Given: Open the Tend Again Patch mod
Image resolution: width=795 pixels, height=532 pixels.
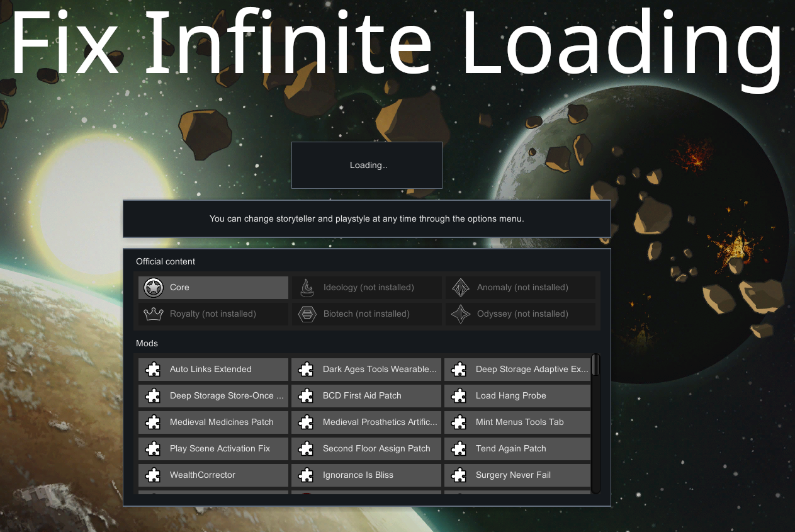Looking at the screenshot, I should coord(517,449).
